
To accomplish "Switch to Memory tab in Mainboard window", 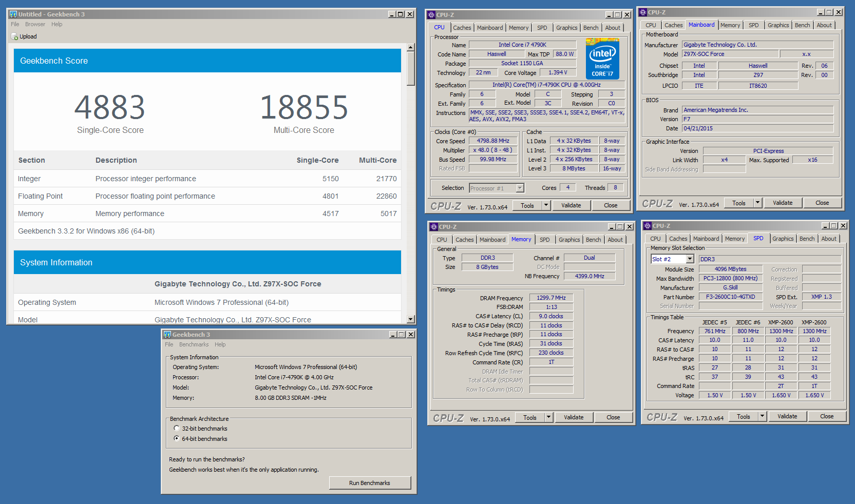I will [730, 25].
